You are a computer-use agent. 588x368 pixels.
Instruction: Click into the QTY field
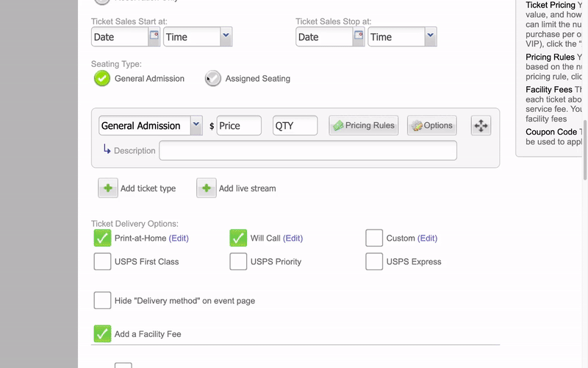tap(295, 125)
